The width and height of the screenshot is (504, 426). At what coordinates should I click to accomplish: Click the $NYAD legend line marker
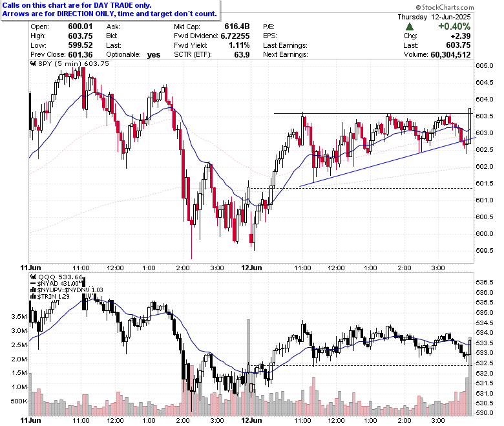pyautogui.click(x=33, y=284)
